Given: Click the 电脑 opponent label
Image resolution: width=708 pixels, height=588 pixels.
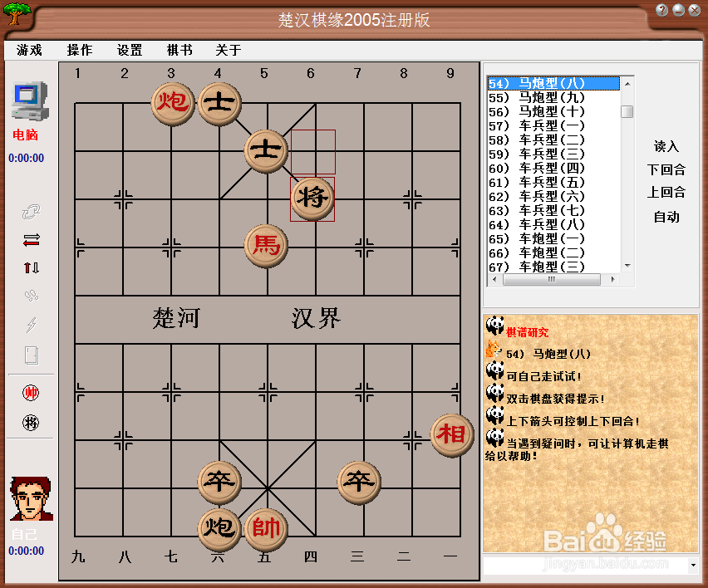Looking at the screenshot, I should coord(25,135).
